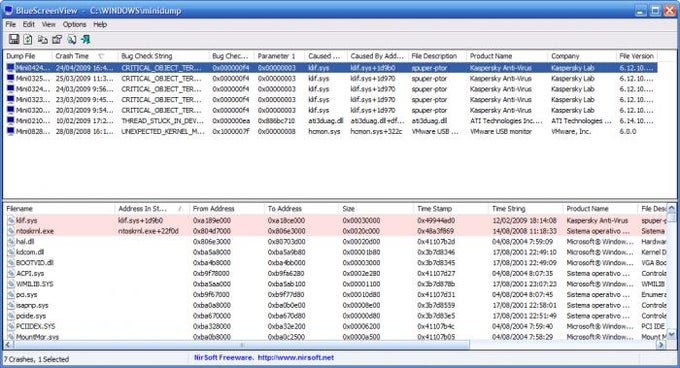
Task: Click the horizontal scrollbar right arrow
Action: pyautogui.click(x=661, y=345)
